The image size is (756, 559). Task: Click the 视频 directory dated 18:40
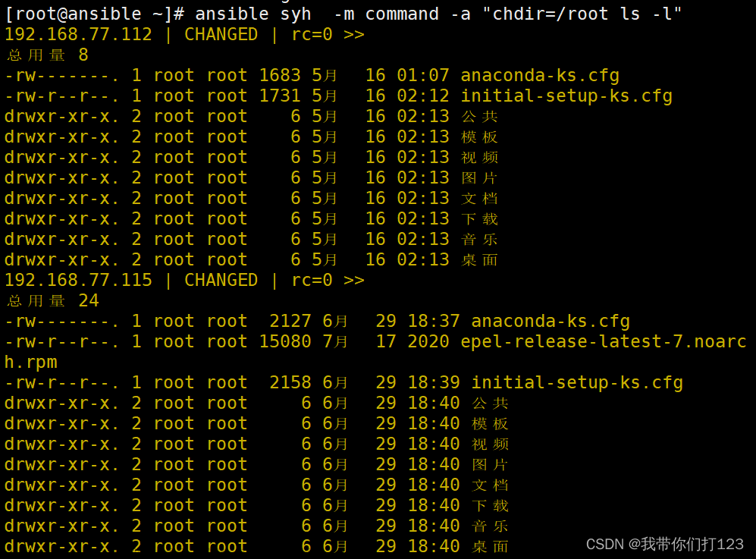pyautogui.click(x=490, y=444)
